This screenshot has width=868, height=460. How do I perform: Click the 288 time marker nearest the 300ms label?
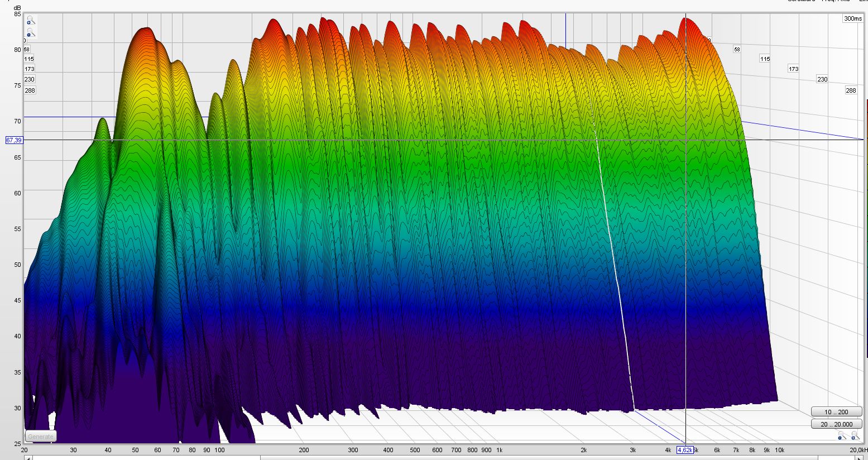[x=850, y=90]
